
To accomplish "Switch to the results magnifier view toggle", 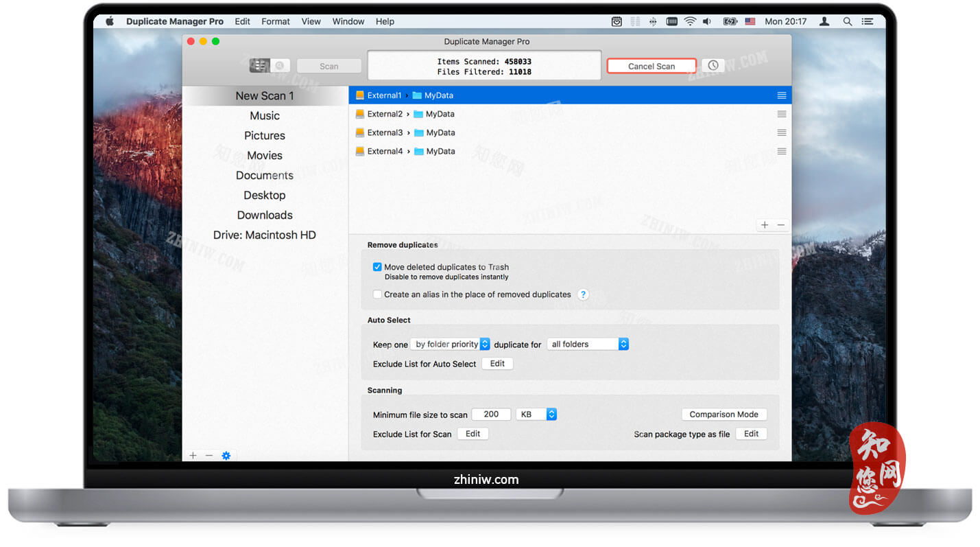I will coord(280,66).
